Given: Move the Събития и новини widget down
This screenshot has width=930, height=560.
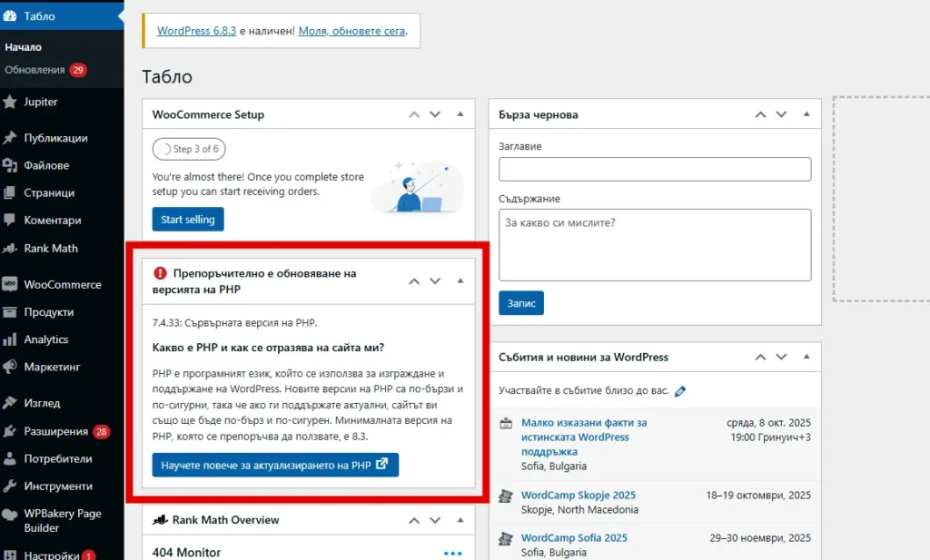Looking at the screenshot, I should [781, 357].
